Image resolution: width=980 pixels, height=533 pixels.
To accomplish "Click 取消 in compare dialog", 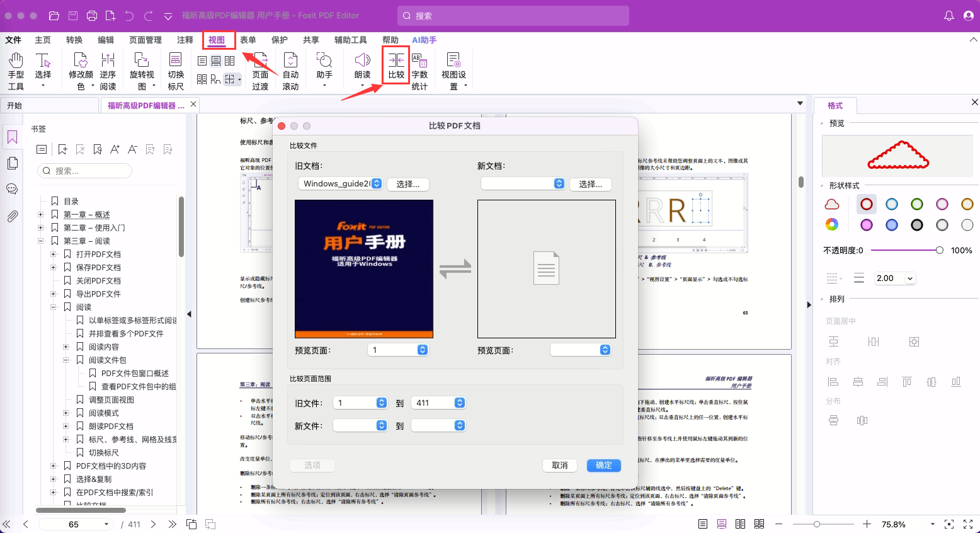I will click(x=560, y=465).
